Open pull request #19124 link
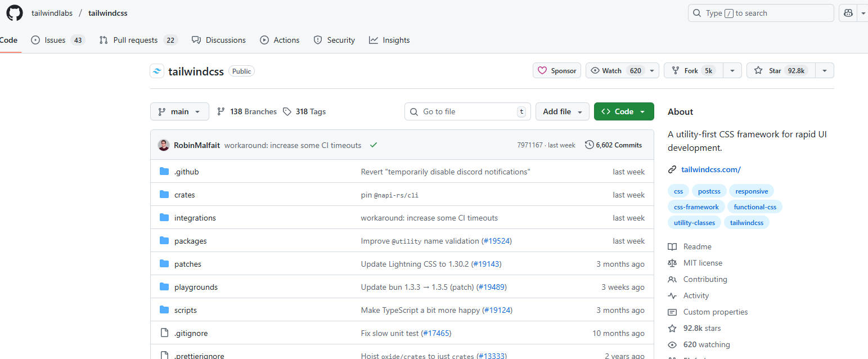Image resolution: width=868 pixels, height=359 pixels. [x=497, y=310]
